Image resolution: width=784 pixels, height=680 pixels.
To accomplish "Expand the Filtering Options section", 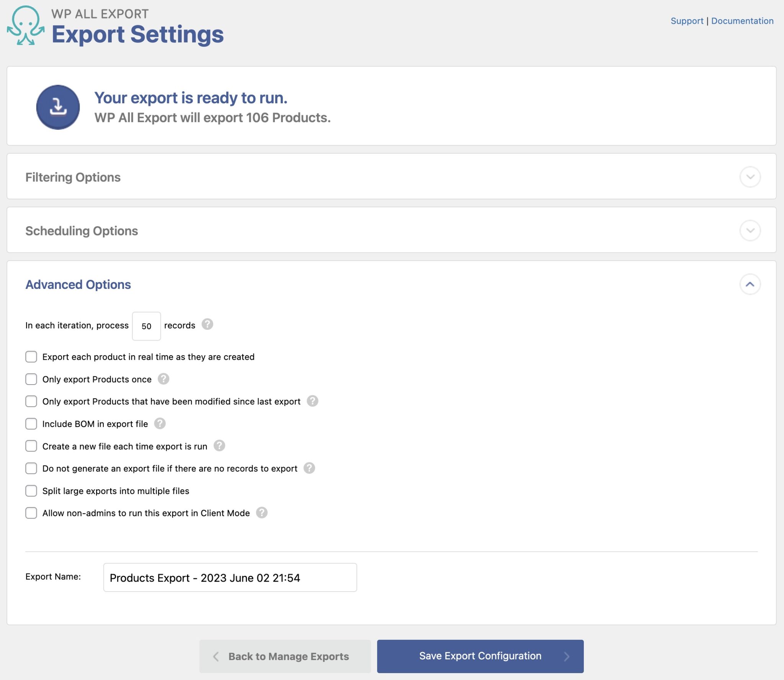I will tap(750, 177).
